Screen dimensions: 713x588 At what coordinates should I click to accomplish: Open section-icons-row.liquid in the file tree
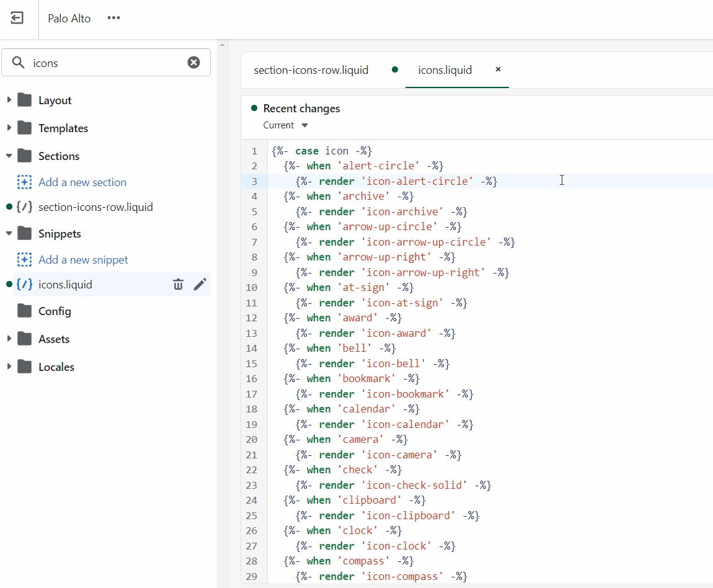95,207
